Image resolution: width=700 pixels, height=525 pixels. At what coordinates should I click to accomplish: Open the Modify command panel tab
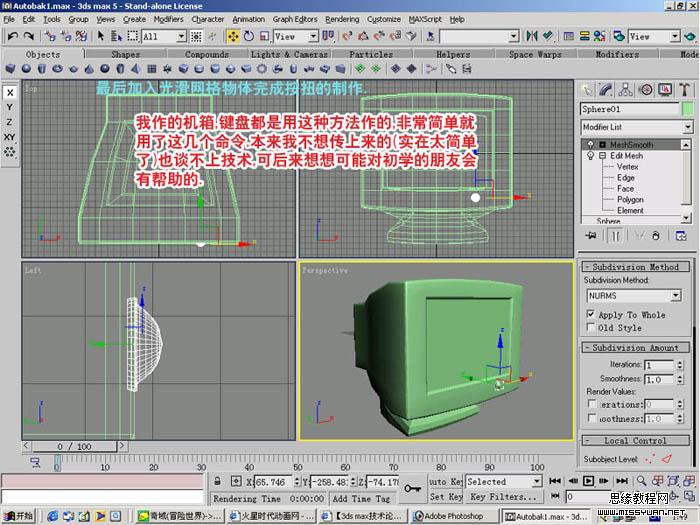(x=605, y=90)
